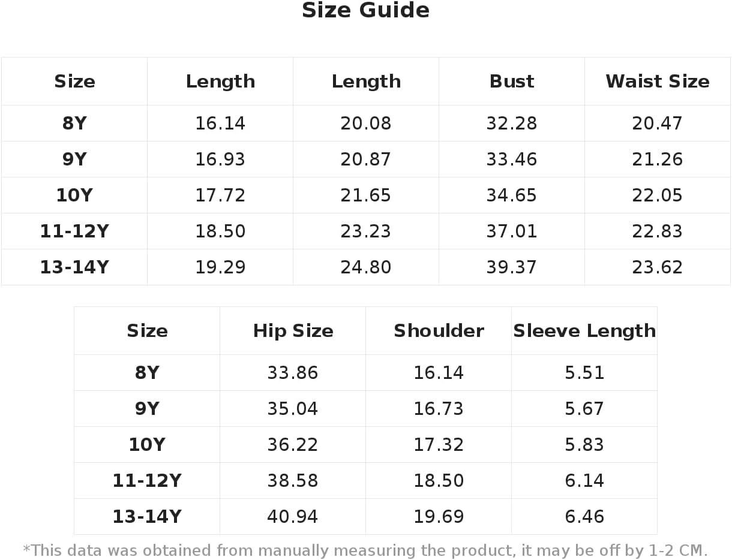Click the Shoulder column header
732x560 pixels.
tap(439, 331)
